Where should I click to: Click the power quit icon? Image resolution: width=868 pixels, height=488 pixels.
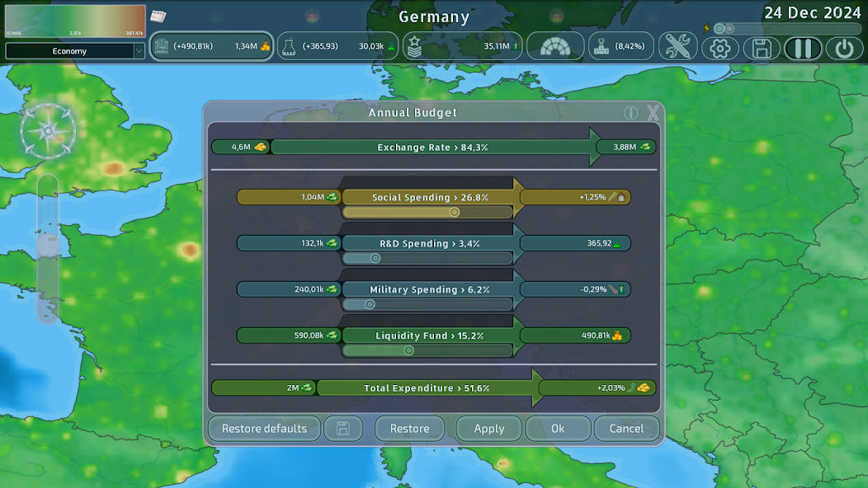pyautogui.click(x=843, y=48)
